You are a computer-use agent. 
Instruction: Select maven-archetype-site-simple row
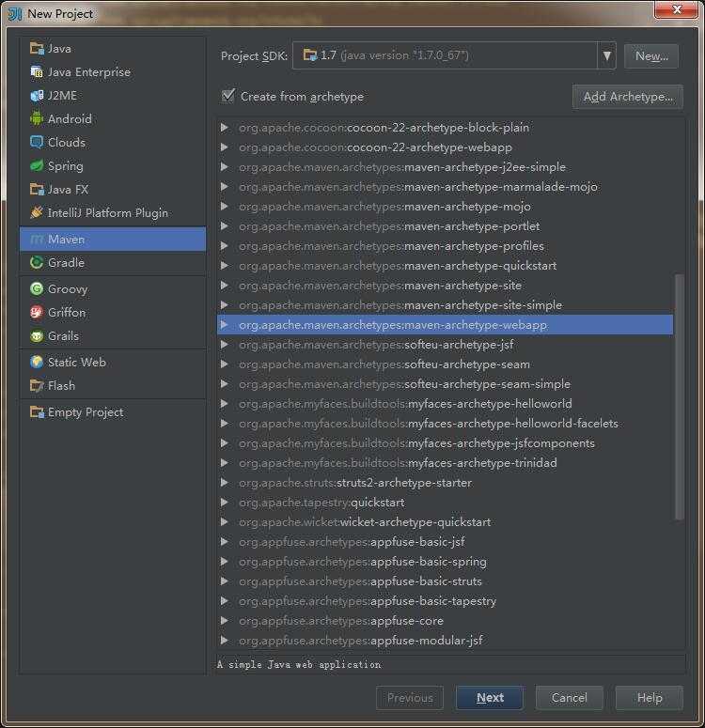pos(445,305)
